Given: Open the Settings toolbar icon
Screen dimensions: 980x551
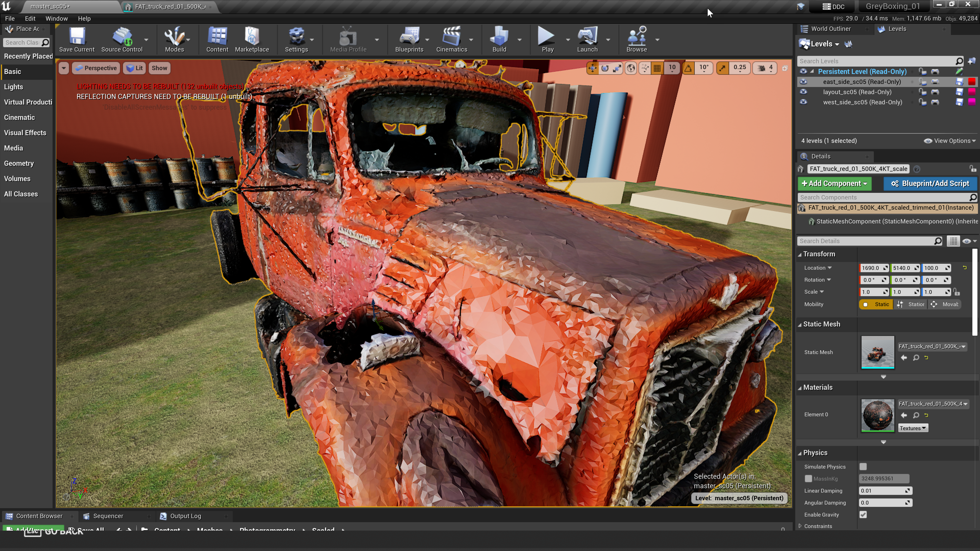Looking at the screenshot, I should point(296,40).
